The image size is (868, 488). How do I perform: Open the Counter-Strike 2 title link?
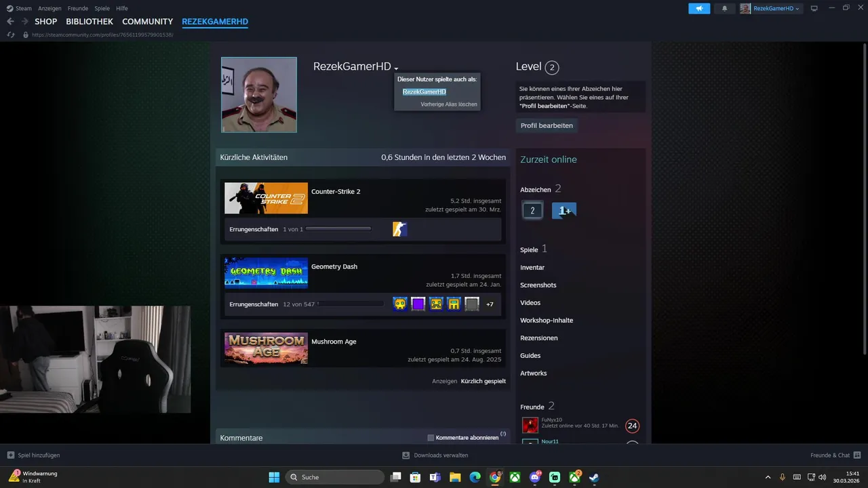point(336,192)
